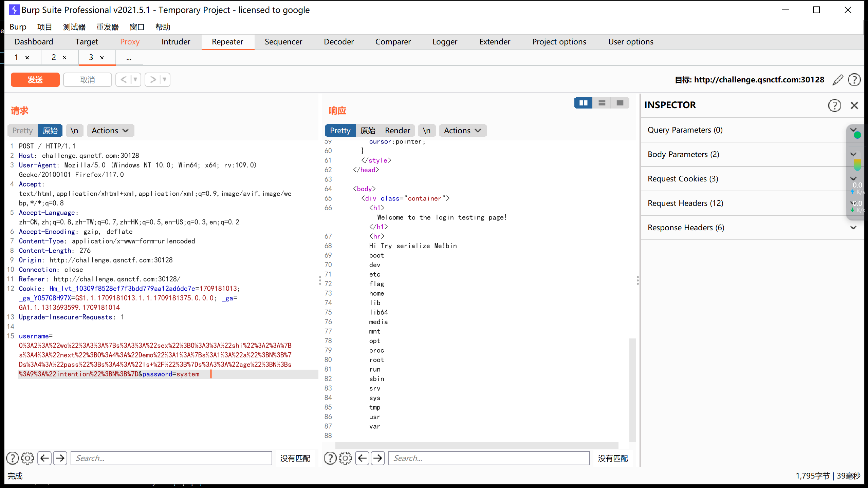Open the 重发器 menu
This screenshot has height=488, width=868.
[x=108, y=27]
